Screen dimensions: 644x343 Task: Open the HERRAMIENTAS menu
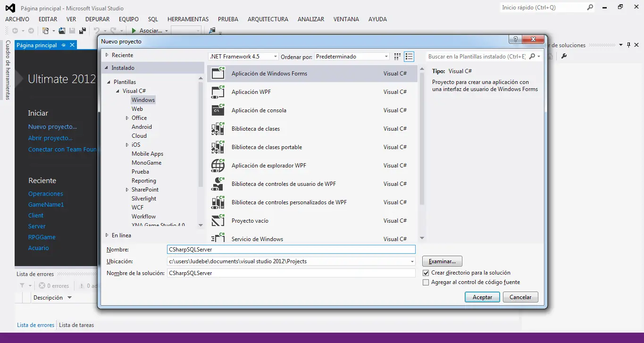(188, 19)
